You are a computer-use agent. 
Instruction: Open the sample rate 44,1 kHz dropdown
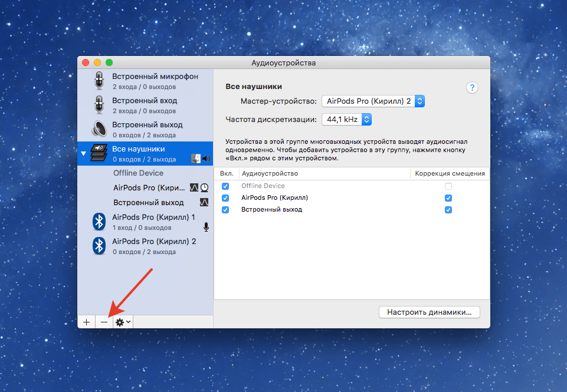click(346, 120)
